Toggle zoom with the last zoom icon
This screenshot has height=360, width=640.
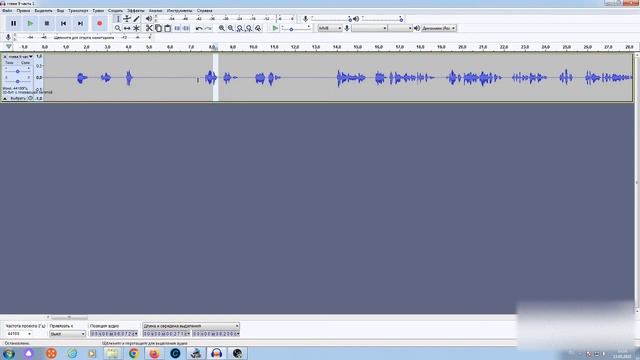[258, 28]
